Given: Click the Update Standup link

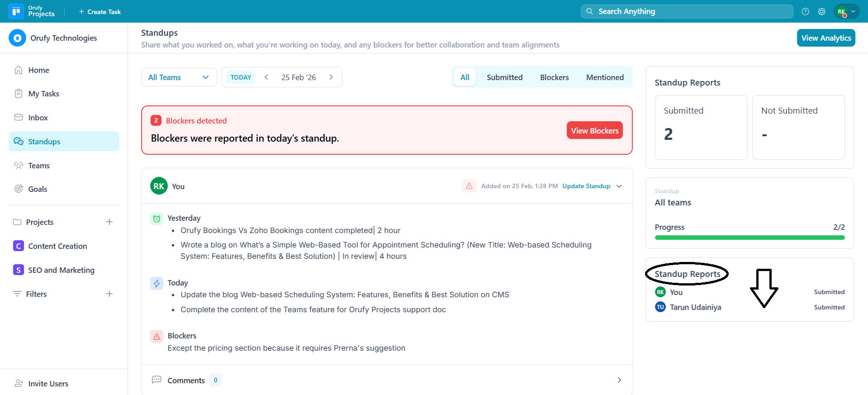Looking at the screenshot, I should (x=586, y=186).
